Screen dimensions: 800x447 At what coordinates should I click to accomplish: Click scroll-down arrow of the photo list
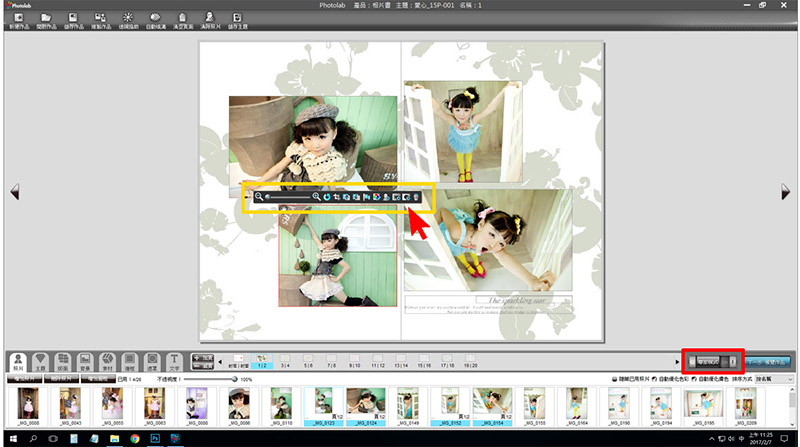(x=792, y=424)
